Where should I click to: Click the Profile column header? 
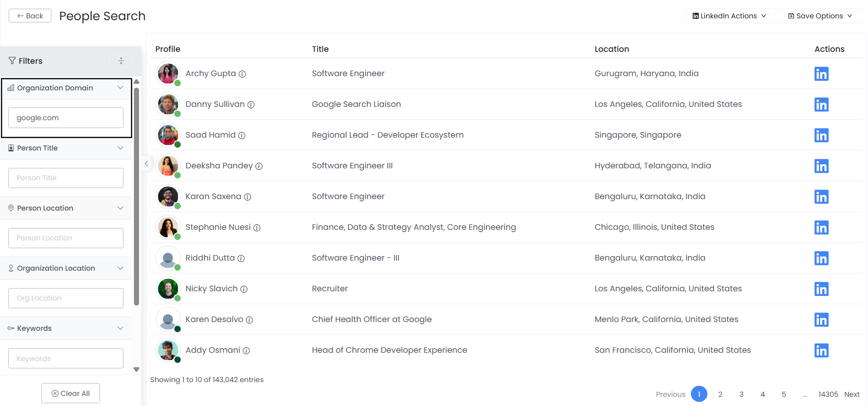tap(168, 49)
